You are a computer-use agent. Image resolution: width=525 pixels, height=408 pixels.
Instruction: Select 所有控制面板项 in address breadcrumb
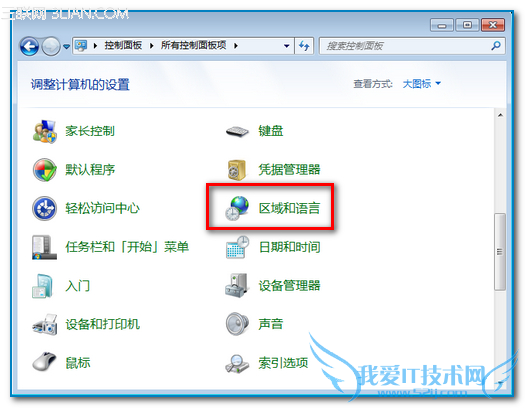(194, 45)
